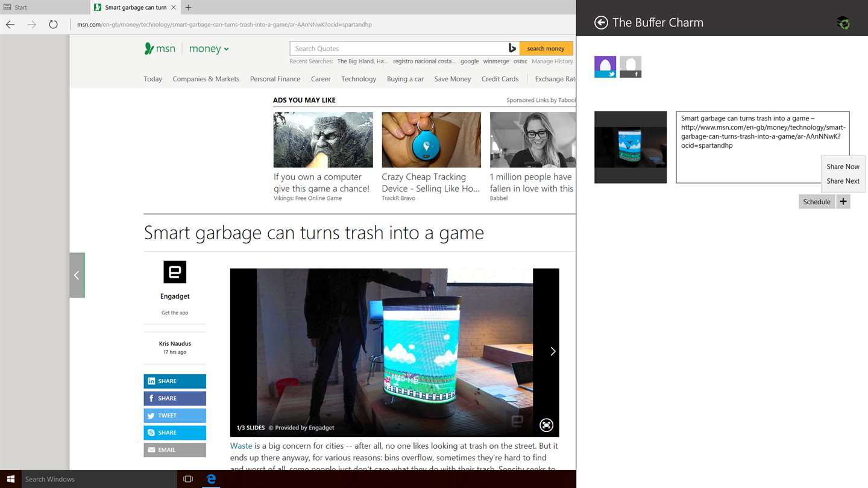Open Credit Cards nav item
Image resolution: width=868 pixels, height=488 pixels.
(x=500, y=79)
